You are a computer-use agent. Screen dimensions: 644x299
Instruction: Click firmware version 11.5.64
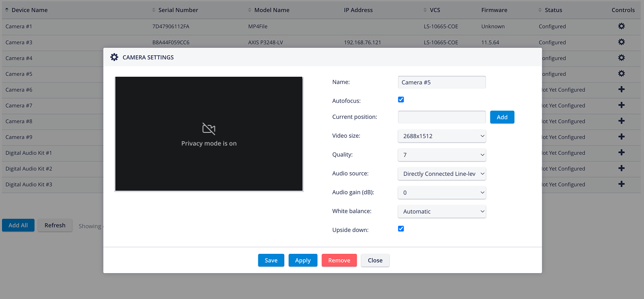[490, 42]
